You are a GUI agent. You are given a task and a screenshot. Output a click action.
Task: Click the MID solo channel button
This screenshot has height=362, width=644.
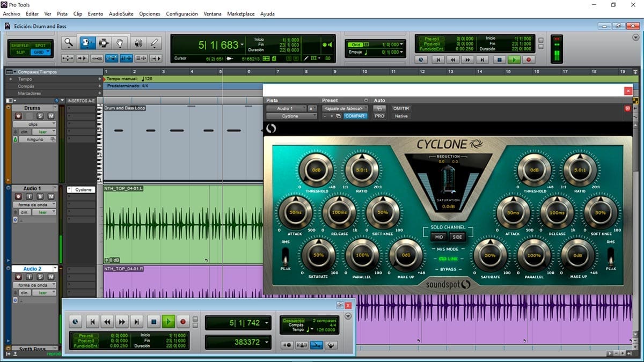(x=439, y=237)
